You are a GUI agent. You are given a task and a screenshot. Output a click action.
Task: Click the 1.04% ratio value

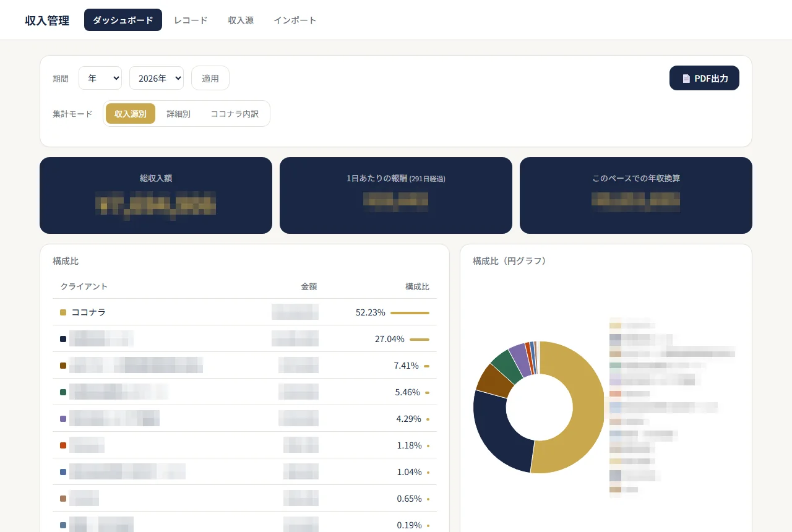[409, 472]
